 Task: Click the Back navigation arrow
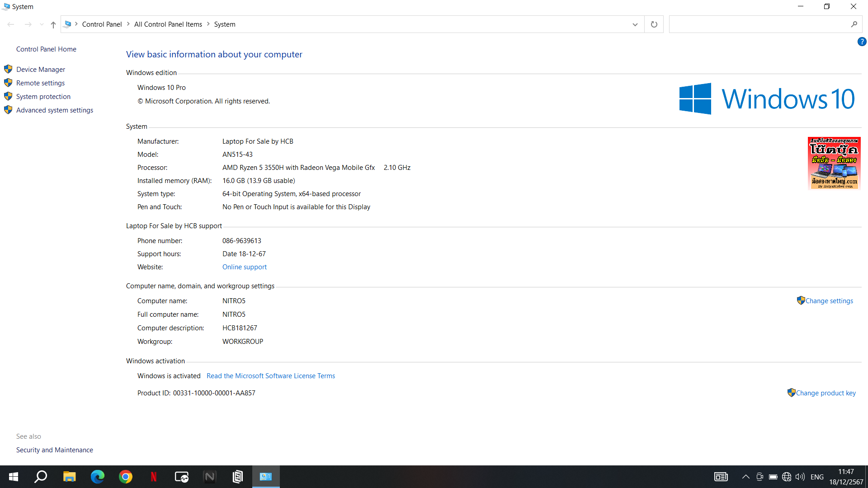click(x=11, y=24)
